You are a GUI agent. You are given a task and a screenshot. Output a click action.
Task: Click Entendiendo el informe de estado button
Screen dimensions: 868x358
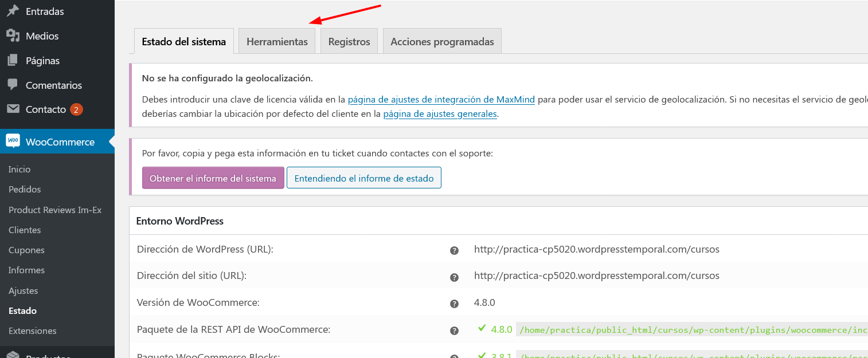click(364, 178)
